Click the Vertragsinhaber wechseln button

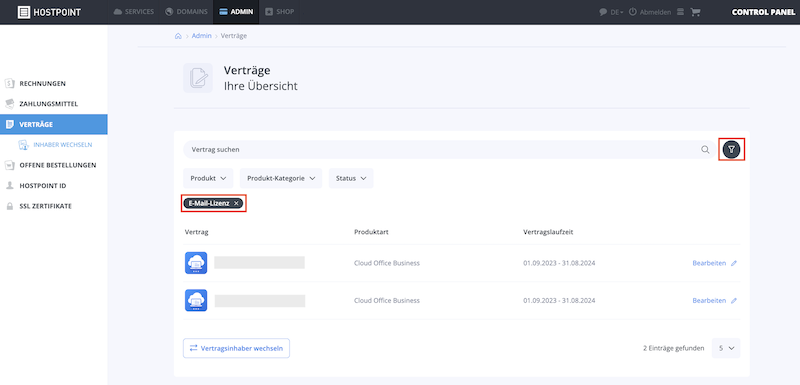tap(236, 348)
